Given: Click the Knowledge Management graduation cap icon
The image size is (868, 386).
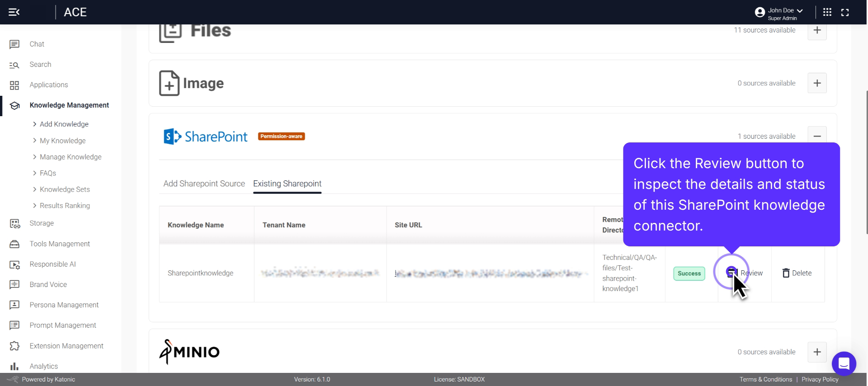Looking at the screenshot, I should tap(14, 106).
